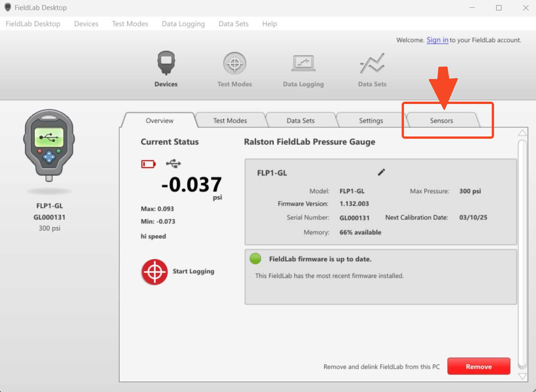Viewport: 536px width, 392px height.
Task: Click the green firmware status indicator
Action: (255, 259)
